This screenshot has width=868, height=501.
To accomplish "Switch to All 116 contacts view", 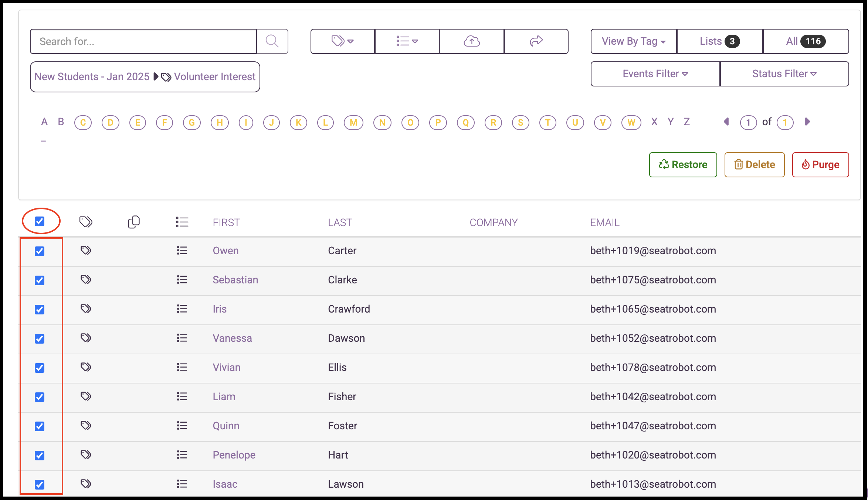I will tap(806, 41).
